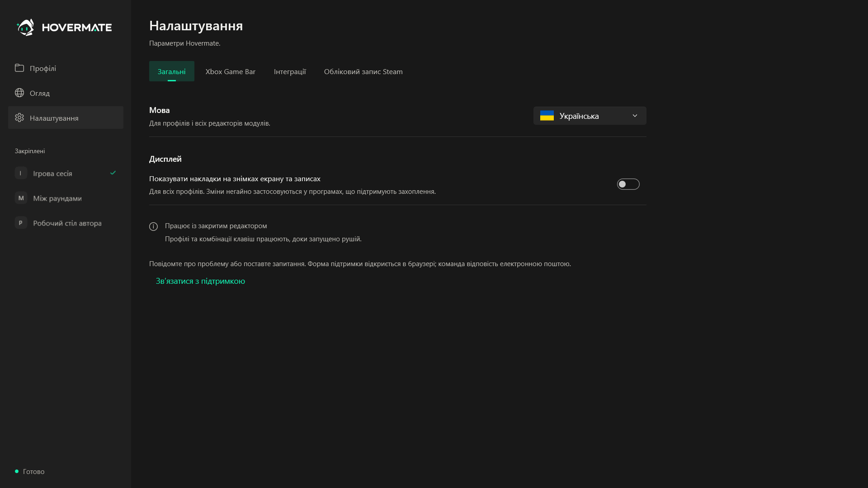
Task: Open pinned profile Ігрова сесія
Action: (66, 173)
